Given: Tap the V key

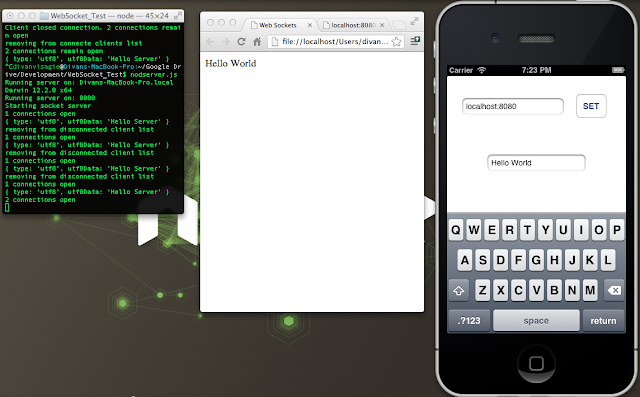Looking at the screenshot, I should coord(536,291).
